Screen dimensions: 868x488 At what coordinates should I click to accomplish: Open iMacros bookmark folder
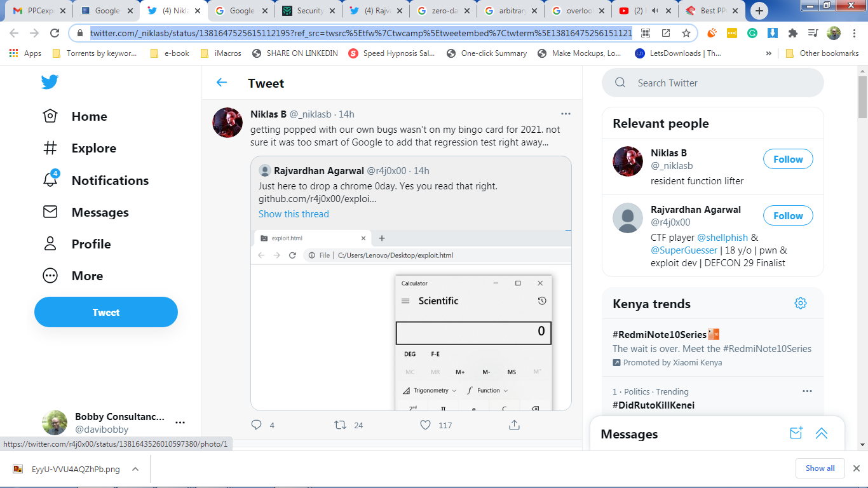point(220,53)
